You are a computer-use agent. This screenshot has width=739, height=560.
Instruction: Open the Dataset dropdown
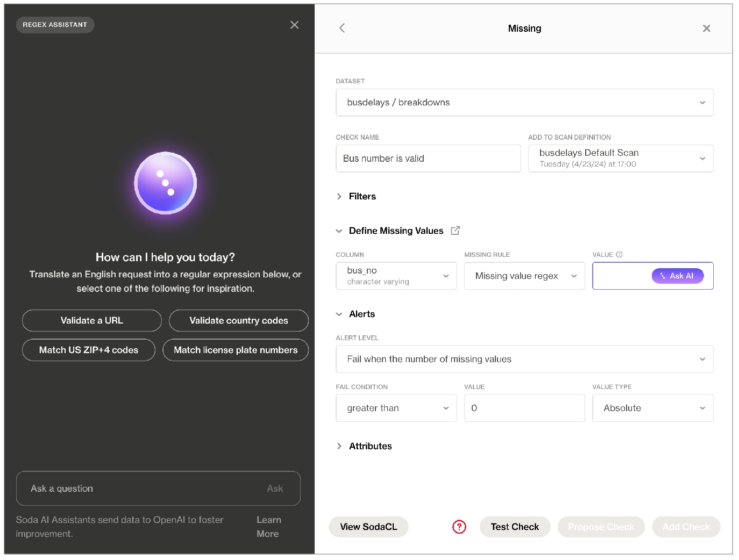(524, 103)
